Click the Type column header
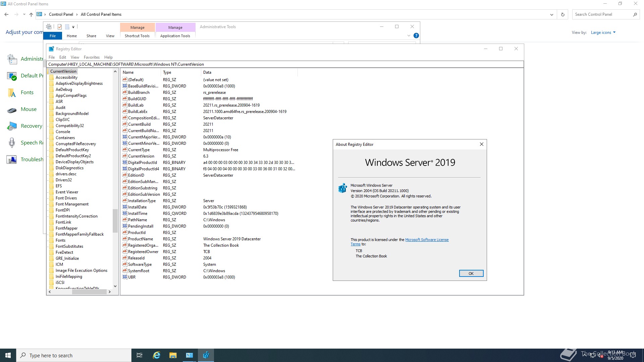This screenshot has height=362, width=644. (181, 72)
